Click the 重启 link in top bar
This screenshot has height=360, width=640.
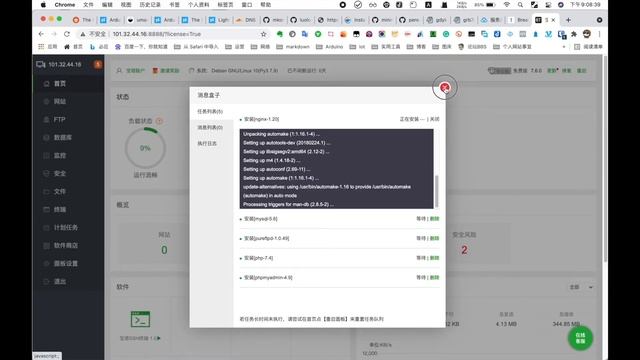click(x=581, y=71)
